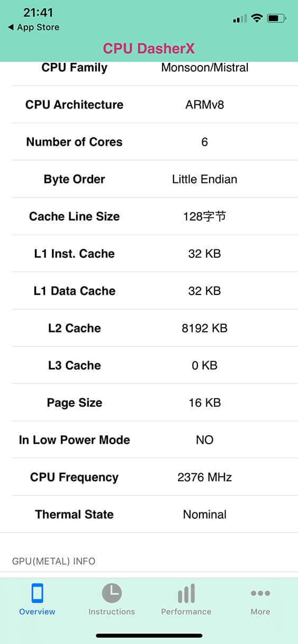
Task: Tap the Wi-Fi status icon
Action: coord(257,19)
